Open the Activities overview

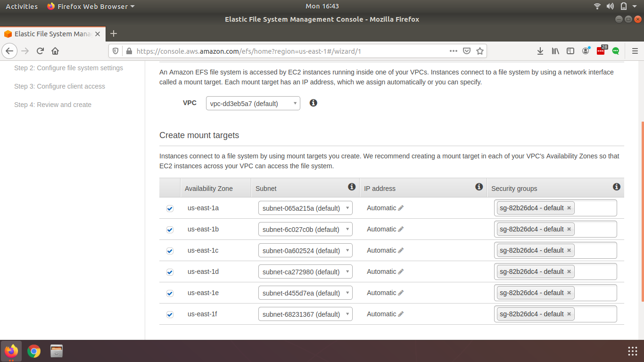click(x=22, y=6)
